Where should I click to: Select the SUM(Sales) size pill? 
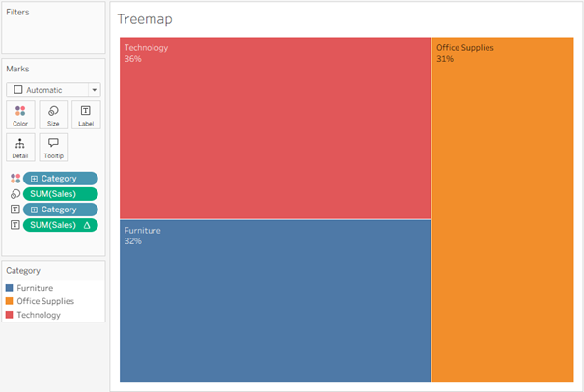pyautogui.click(x=61, y=194)
